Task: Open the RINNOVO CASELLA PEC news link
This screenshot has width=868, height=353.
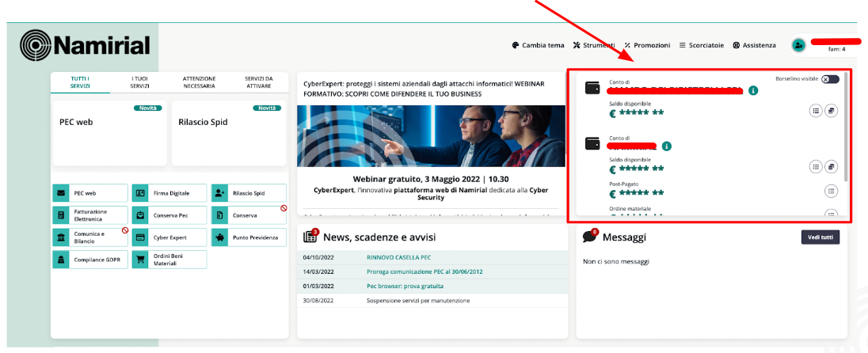Action: tap(398, 257)
